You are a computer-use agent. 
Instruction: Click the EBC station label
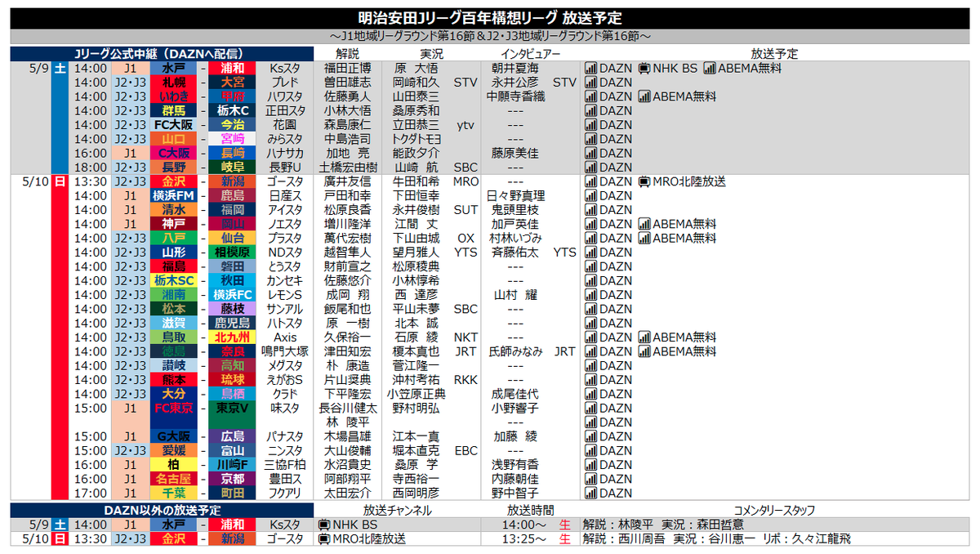coord(466,450)
